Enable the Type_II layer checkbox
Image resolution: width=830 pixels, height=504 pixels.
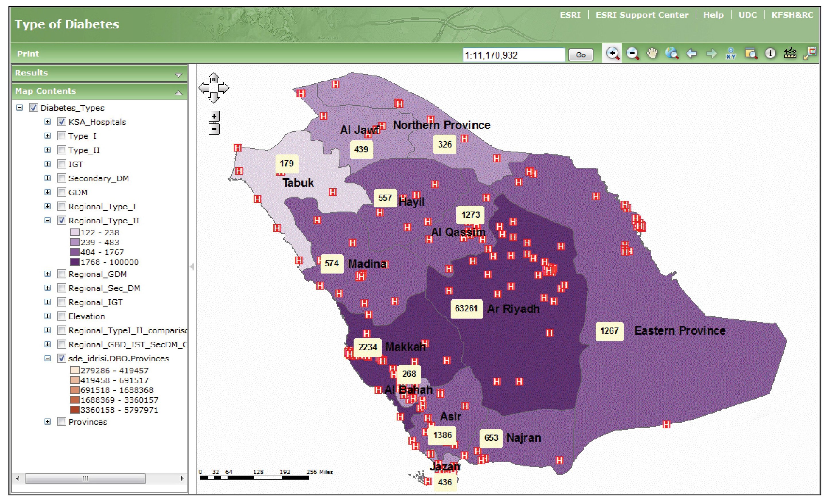tap(62, 150)
